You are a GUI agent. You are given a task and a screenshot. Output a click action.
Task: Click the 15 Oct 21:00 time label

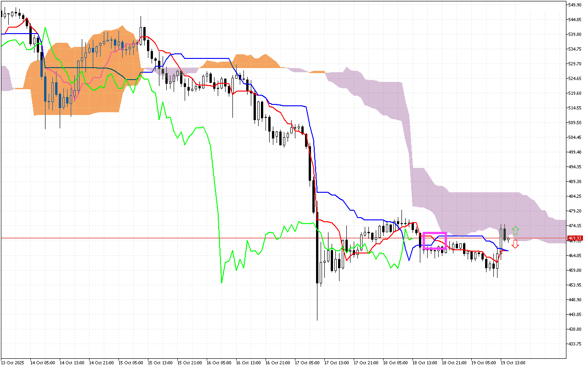coord(191,362)
